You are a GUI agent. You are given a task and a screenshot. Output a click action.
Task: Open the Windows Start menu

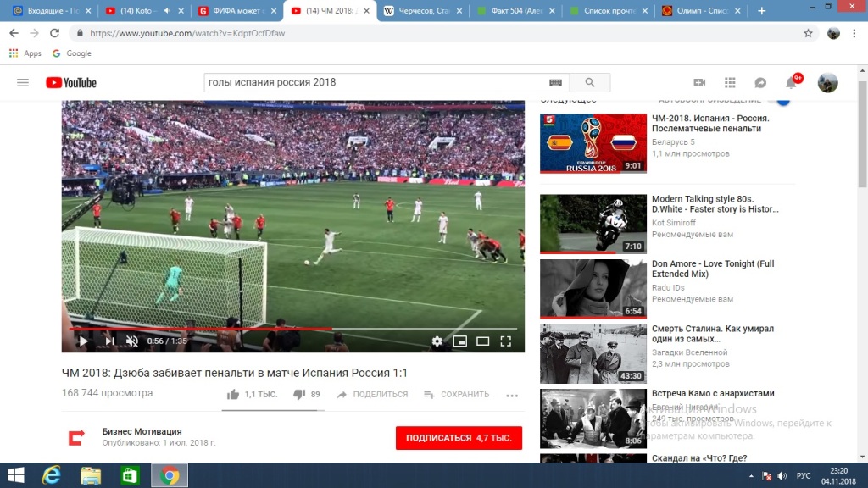[x=15, y=475]
